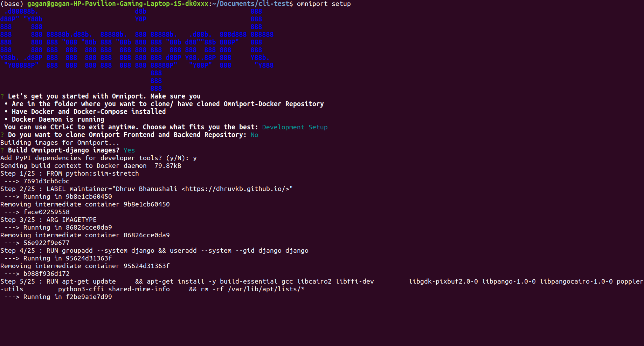Click the hash b988f936d172

click(47, 274)
